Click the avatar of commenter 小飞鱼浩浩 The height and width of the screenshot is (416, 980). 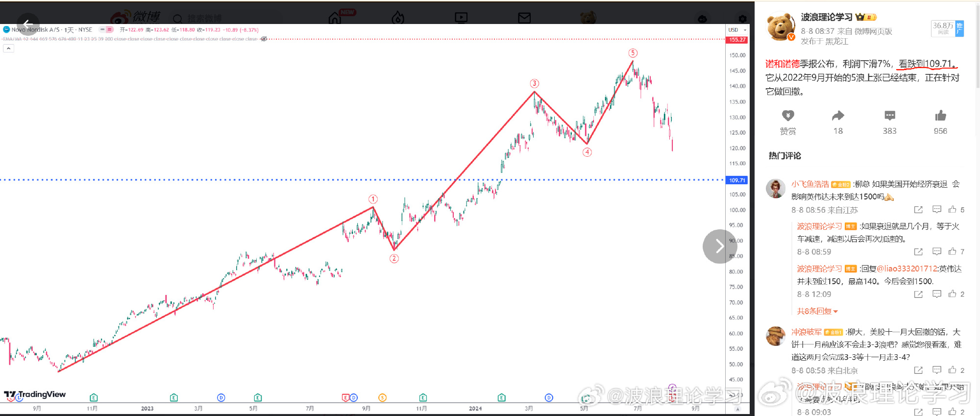click(x=776, y=189)
